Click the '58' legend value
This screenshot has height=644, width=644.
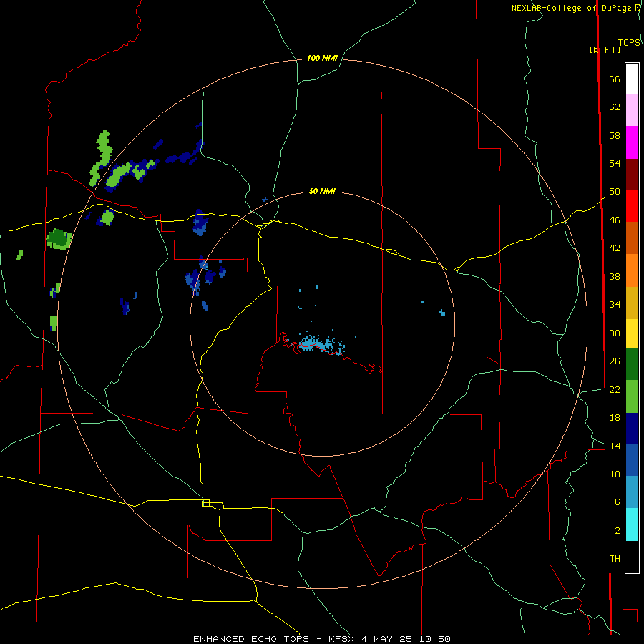(x=615, y=135)
